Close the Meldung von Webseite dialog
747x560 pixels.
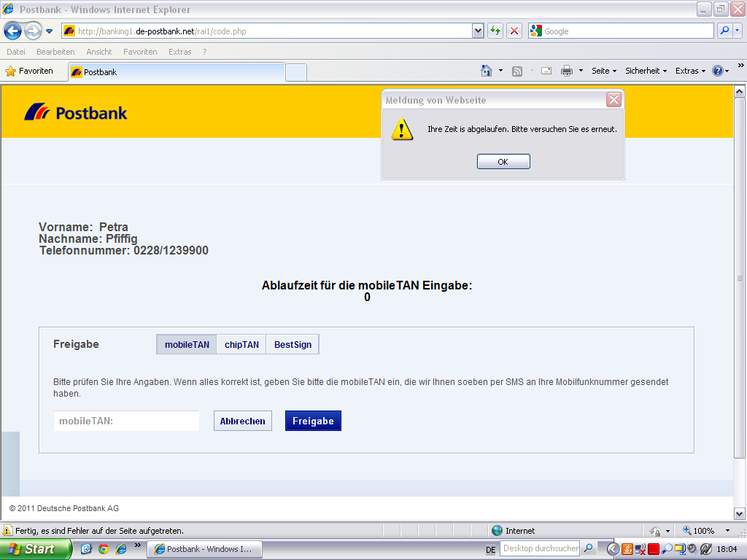pos(614,99)
